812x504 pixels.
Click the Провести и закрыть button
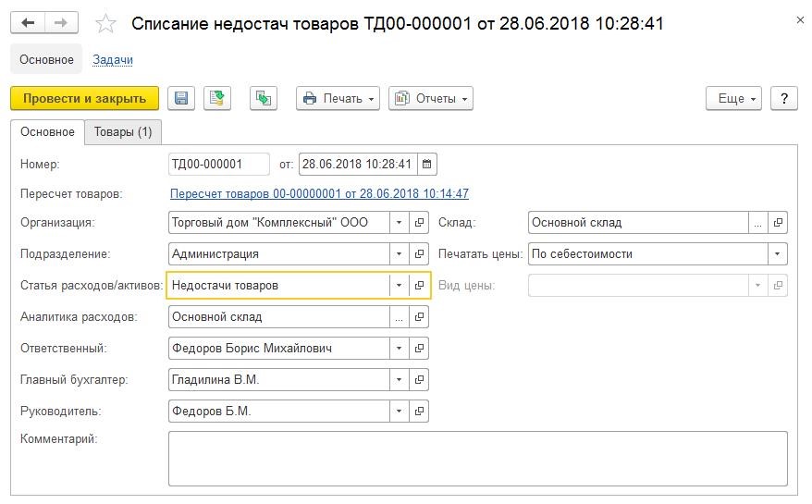click(x=84, y=98)
